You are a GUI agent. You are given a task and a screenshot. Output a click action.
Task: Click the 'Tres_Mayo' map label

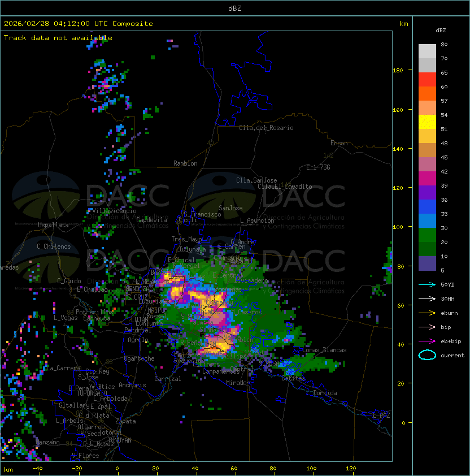186,239
